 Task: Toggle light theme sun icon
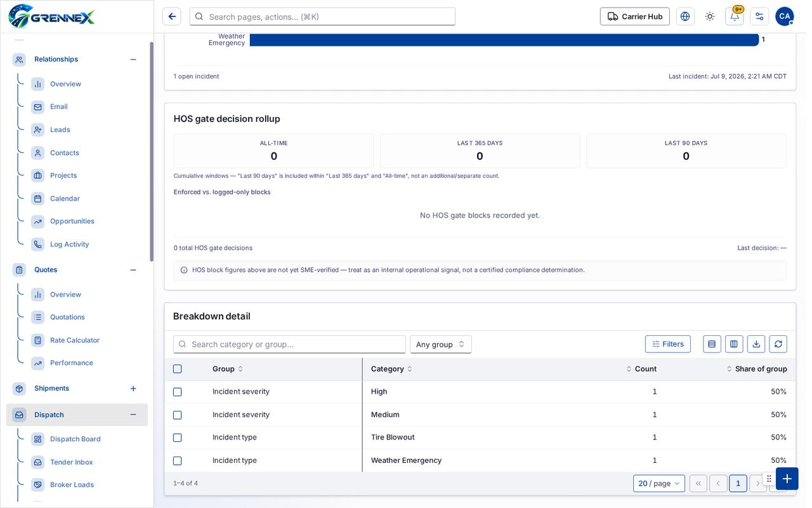pos(710,17)
